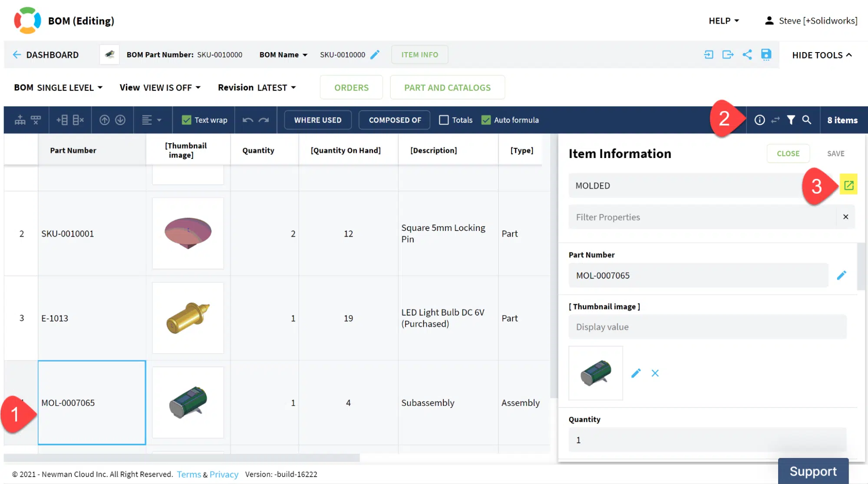Image resolution: width=868 pixels, height=484 pixels.
Task: Expand the BOM SINGLE LEVEL dropdown
Action: (x=58, y=88)
